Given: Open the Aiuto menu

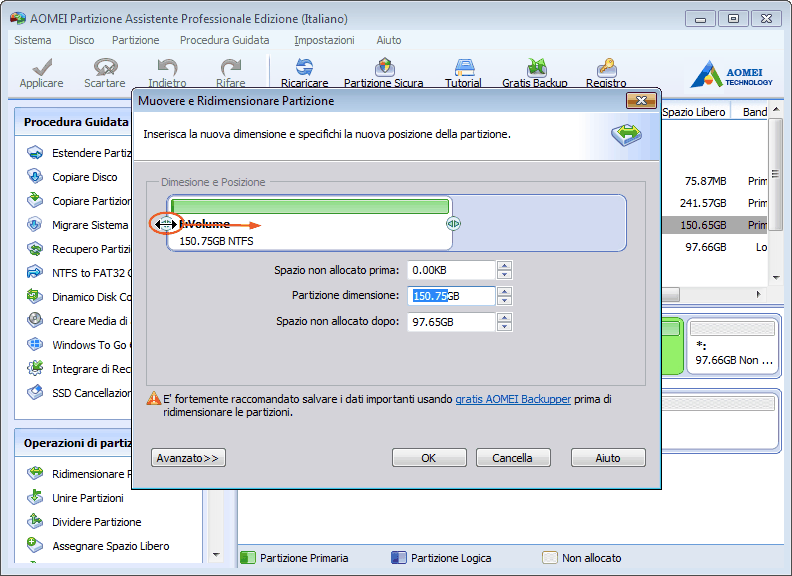Looking at the screenshot, I should pyautogui.click(x=389, y=40).
